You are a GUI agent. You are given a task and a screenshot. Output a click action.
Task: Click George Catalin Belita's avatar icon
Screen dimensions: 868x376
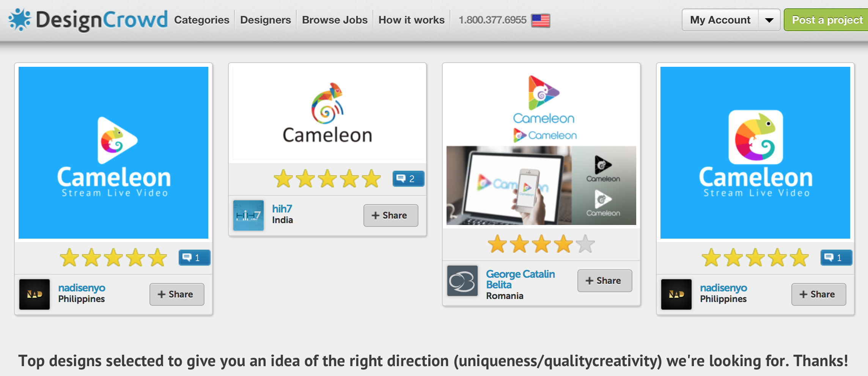pyautogui.click(x=462, y=281)
